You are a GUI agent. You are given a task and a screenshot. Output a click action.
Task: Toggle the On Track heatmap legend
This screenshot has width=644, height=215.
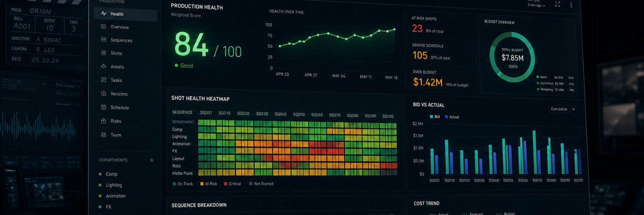coord(182,184)
